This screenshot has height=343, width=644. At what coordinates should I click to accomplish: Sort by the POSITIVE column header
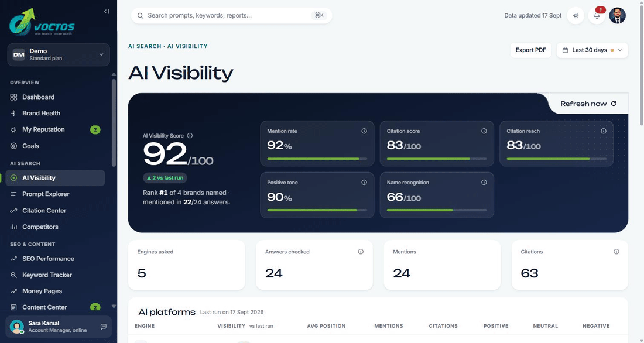[496, 326]
